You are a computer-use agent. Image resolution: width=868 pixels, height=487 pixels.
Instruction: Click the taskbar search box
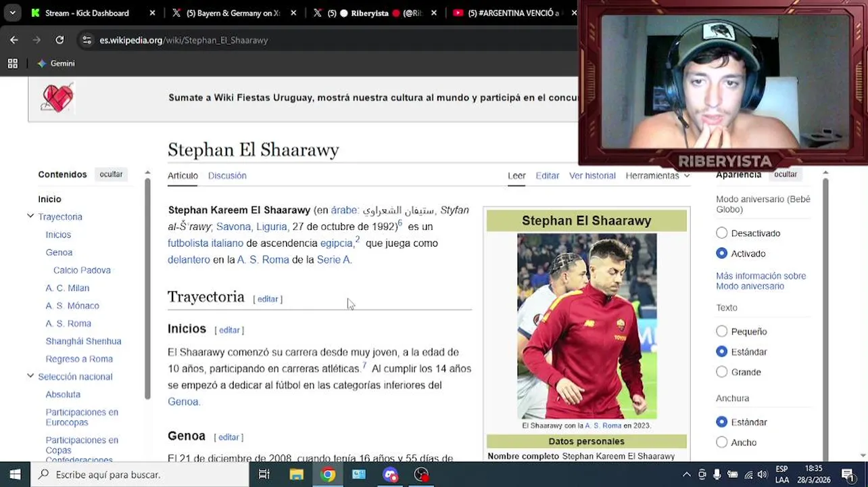tap(140, 474)
